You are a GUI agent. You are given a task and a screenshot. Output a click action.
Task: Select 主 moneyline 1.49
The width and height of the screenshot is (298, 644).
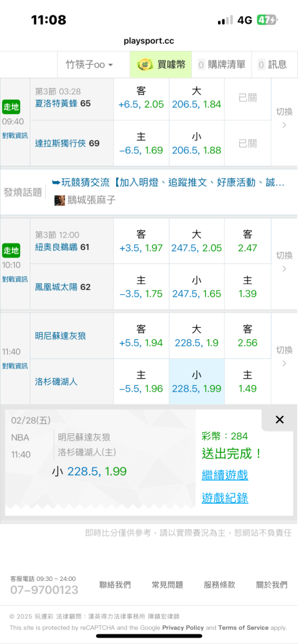248,381
